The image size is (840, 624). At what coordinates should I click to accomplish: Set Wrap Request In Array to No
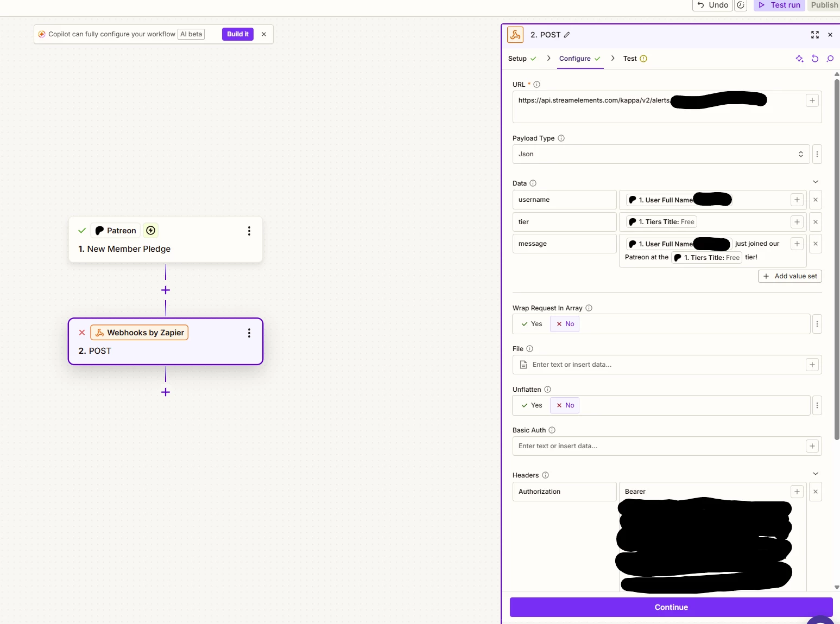565,324
